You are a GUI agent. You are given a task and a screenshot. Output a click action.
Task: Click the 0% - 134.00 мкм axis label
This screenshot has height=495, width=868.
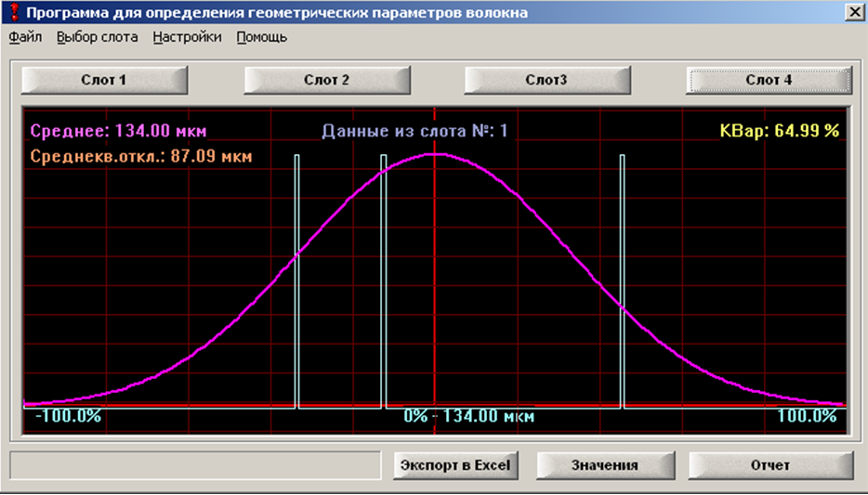(x=469, y=416)
